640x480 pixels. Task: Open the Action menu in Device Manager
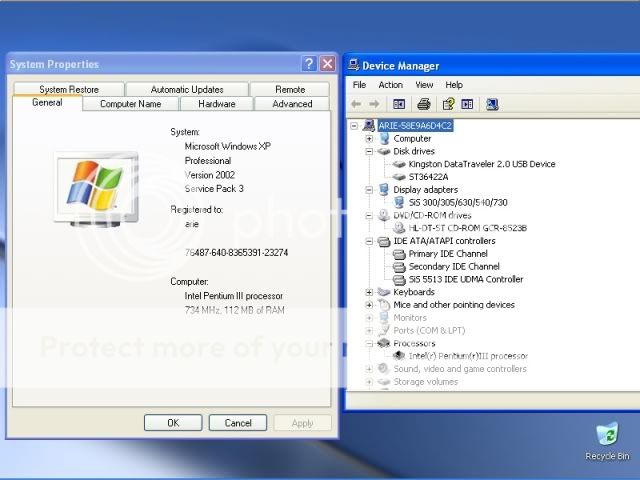click(391, 85)
